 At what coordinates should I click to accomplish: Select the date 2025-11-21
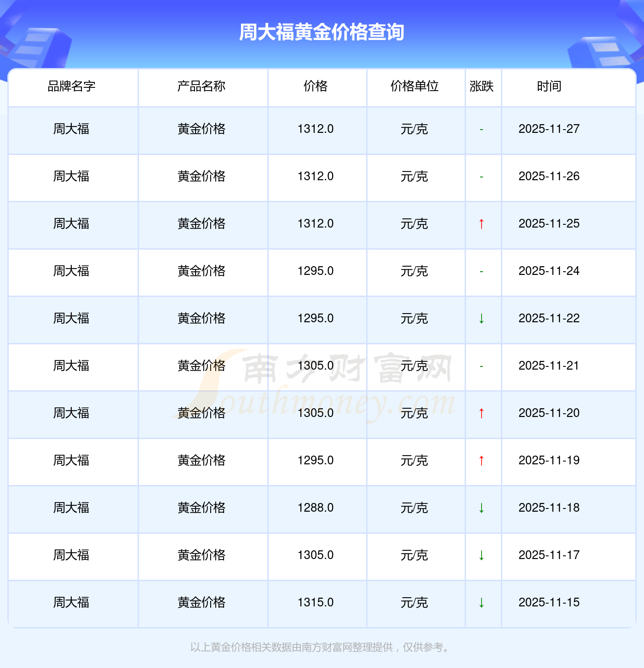[x=549, y=366]
